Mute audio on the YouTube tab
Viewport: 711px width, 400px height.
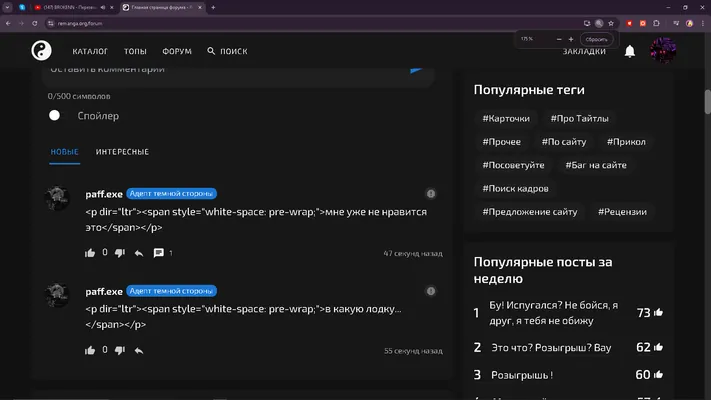coord(103,7)
